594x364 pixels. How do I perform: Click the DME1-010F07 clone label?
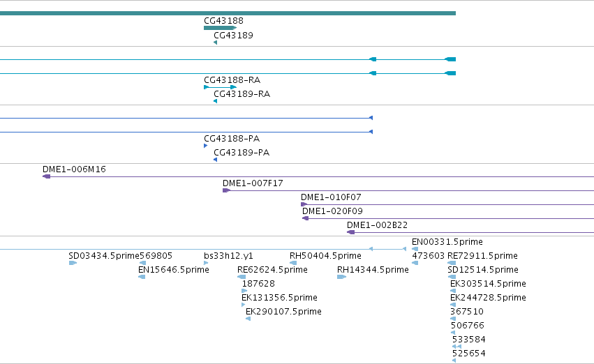click(x=331, y=197)
